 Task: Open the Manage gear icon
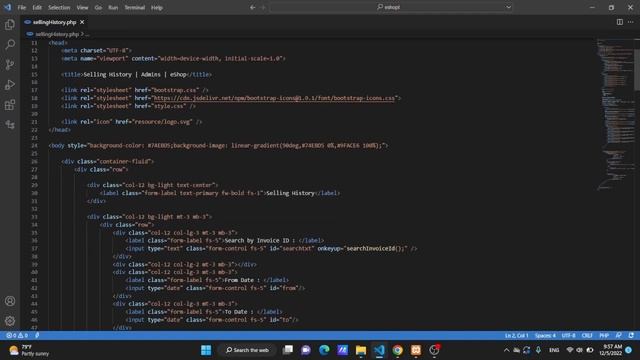pyautogui.click(x=10, y=321)
